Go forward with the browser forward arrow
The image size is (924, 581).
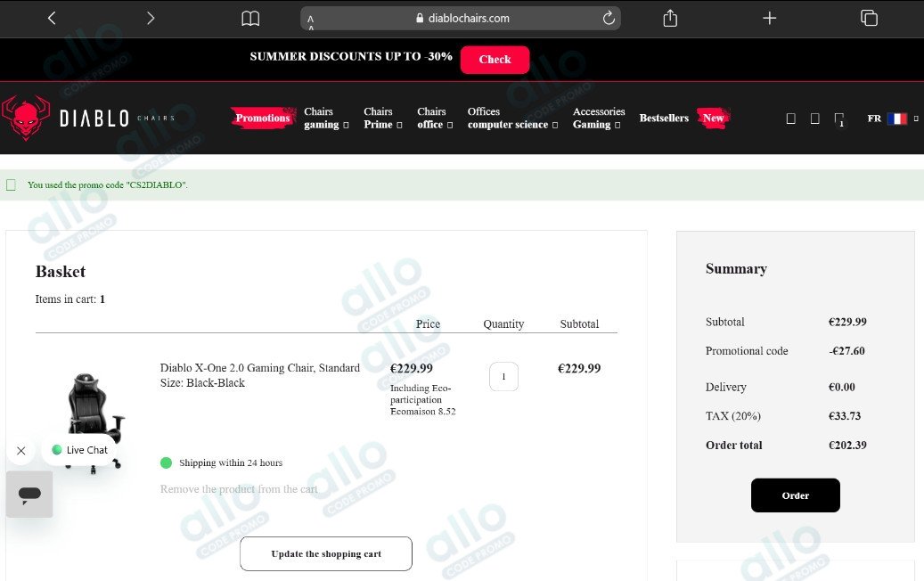(x=151, y=18)
